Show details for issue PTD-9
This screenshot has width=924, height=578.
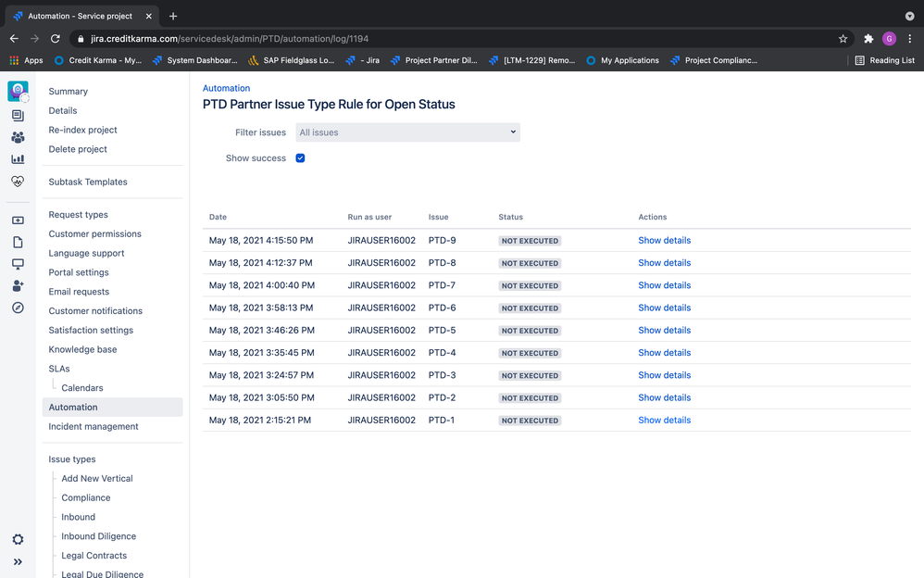[x=664, y=240]
